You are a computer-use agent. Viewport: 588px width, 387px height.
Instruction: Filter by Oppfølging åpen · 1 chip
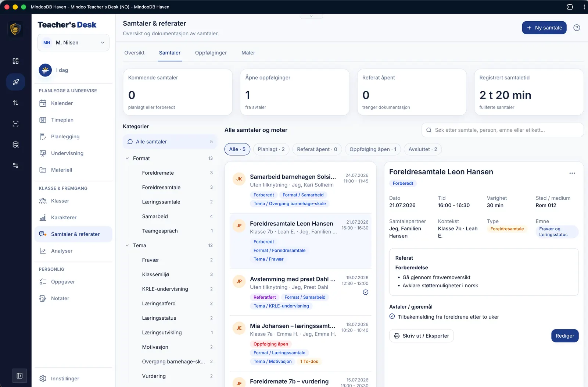point(373,149)
